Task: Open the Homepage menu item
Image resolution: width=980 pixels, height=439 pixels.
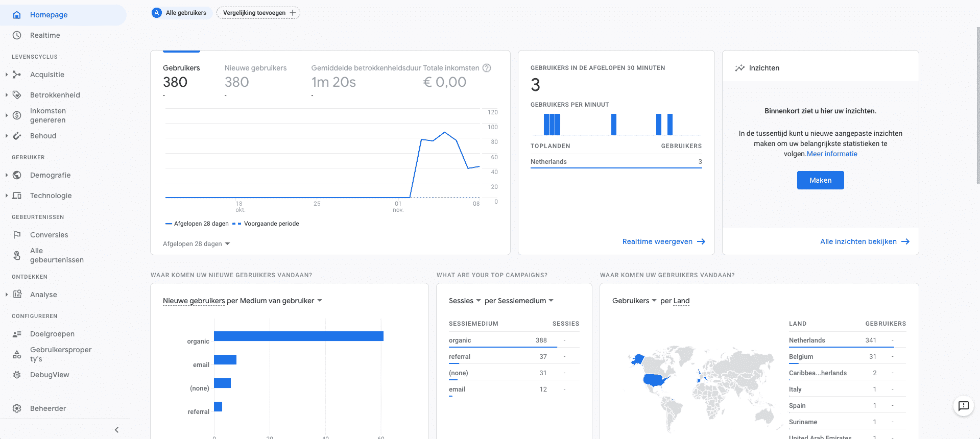Action: tap(63, 15)
